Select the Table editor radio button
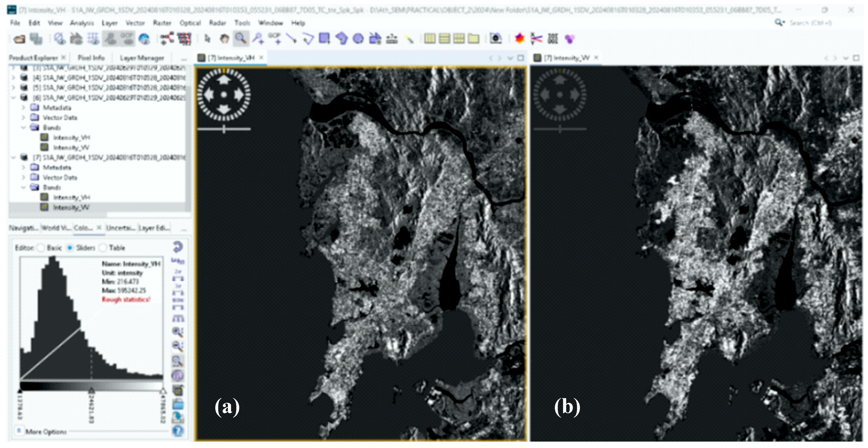Viewport: 868px width, 448px height. [103, 248]
